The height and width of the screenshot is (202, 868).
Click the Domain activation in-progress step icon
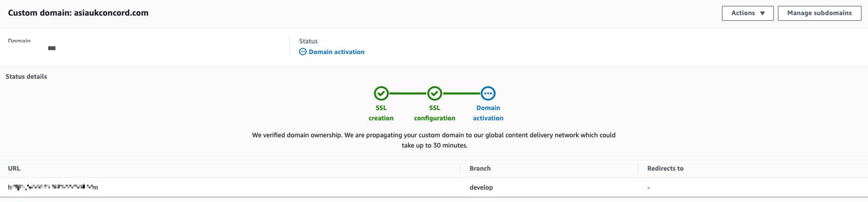[x=488, y=93]
